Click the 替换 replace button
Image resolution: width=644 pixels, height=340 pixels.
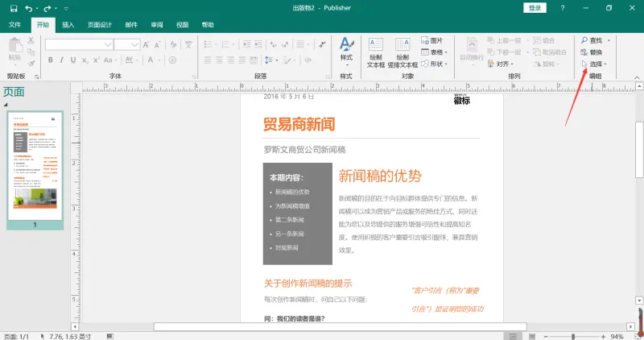[x=592, y=52]
